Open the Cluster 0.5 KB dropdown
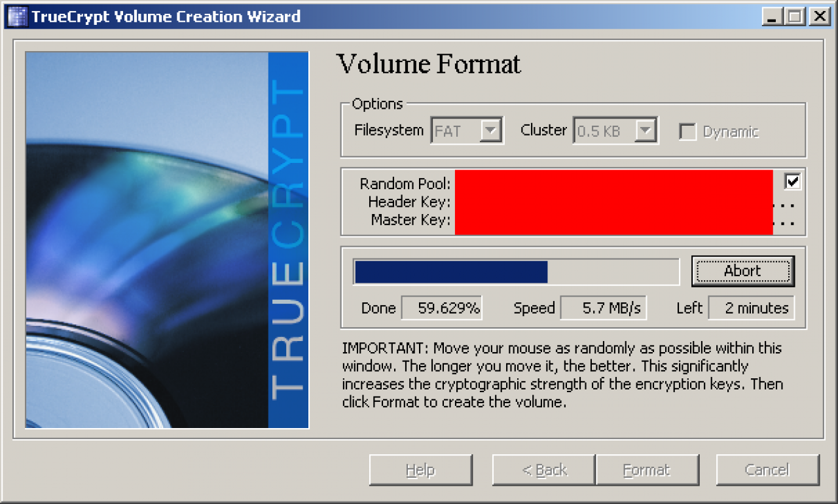 [615, 131]
